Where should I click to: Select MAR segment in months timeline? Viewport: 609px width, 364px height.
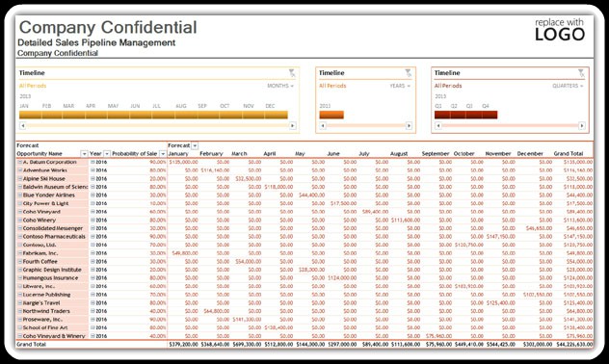(74, 115)
